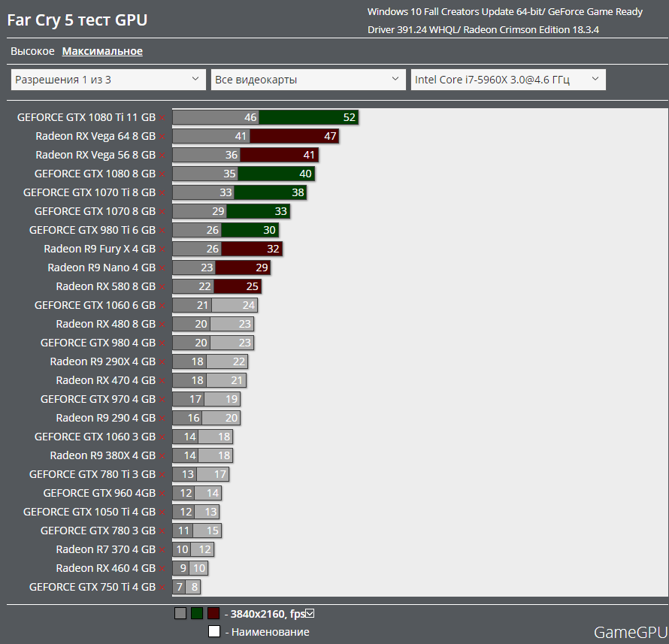Remove GEFORCE GTX 1060 3 GB entry
Screen dimensions: 669x644
pyautogui.click(x=162, y=437)
